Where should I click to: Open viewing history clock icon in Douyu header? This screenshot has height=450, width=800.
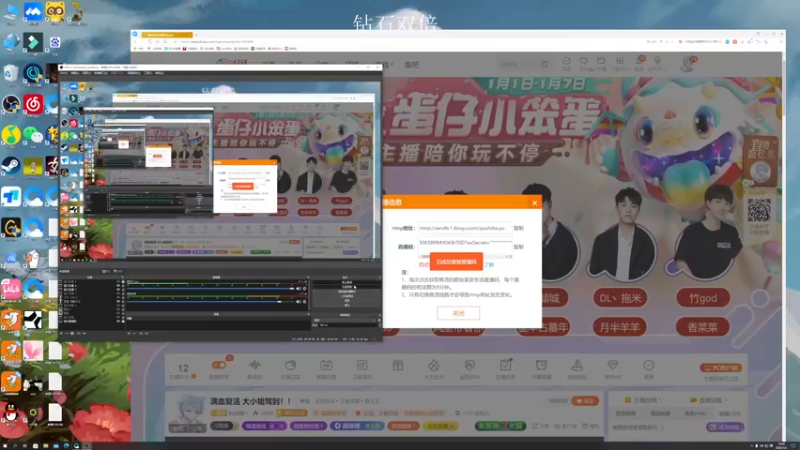coord(566,61)
